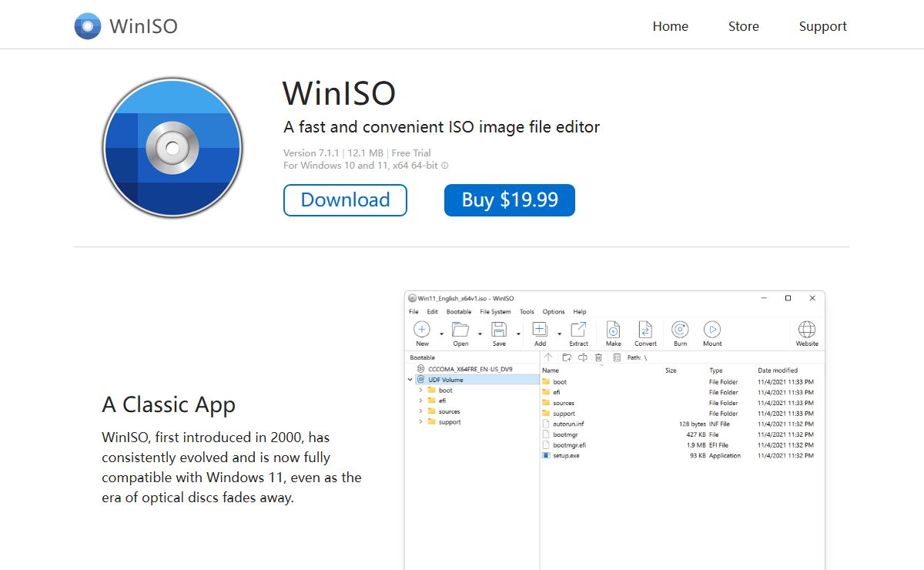This screenshot has width=924, height=570.
Task: Open the Bootable menu
Action: tap(459, 312)
